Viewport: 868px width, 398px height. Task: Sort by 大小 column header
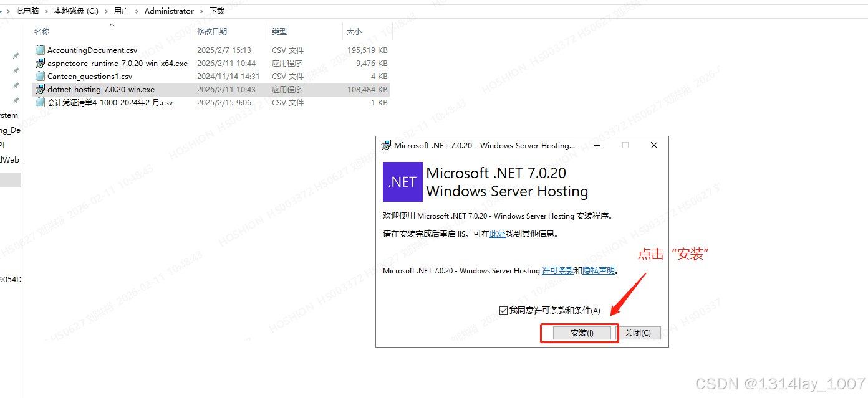[x=354, y=31]
